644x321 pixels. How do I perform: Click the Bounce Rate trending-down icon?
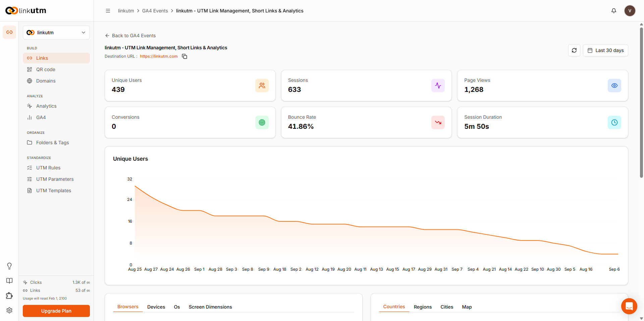coord(438,122)
